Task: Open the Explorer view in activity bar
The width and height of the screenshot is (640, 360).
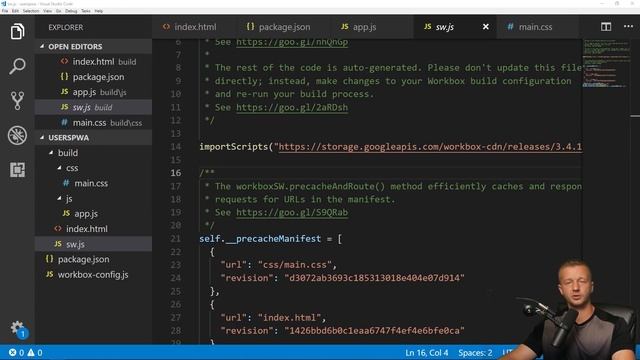Action: point(17,31)
